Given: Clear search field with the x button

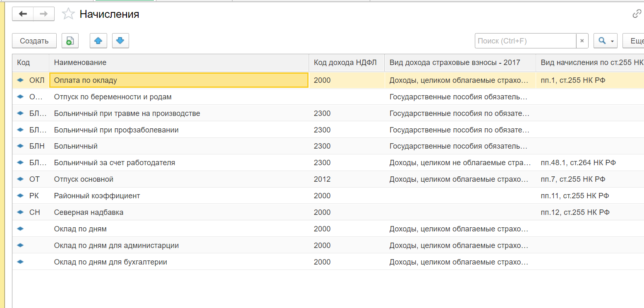Looking at the screenshot, I should click(x=582, y=41).
